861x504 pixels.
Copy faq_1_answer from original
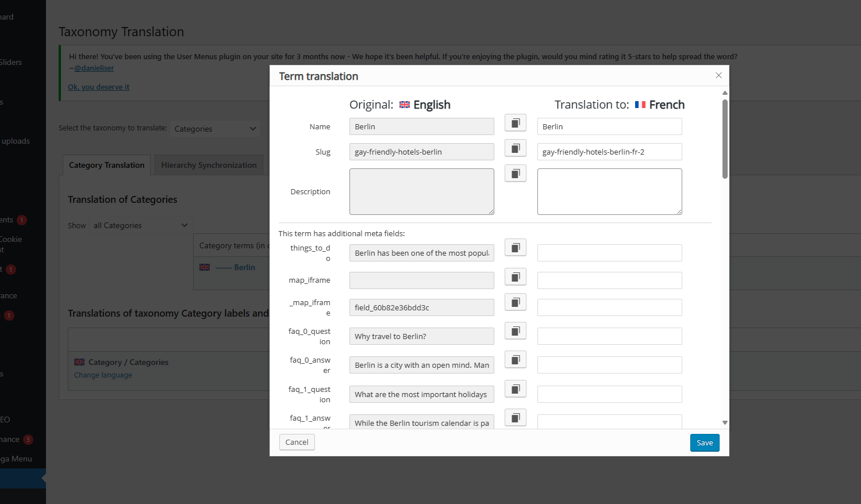pos(516,417)
